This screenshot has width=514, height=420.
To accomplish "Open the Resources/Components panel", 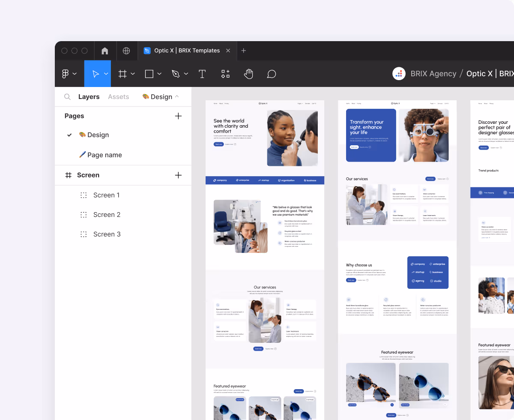I will click(x=225, y=73).
